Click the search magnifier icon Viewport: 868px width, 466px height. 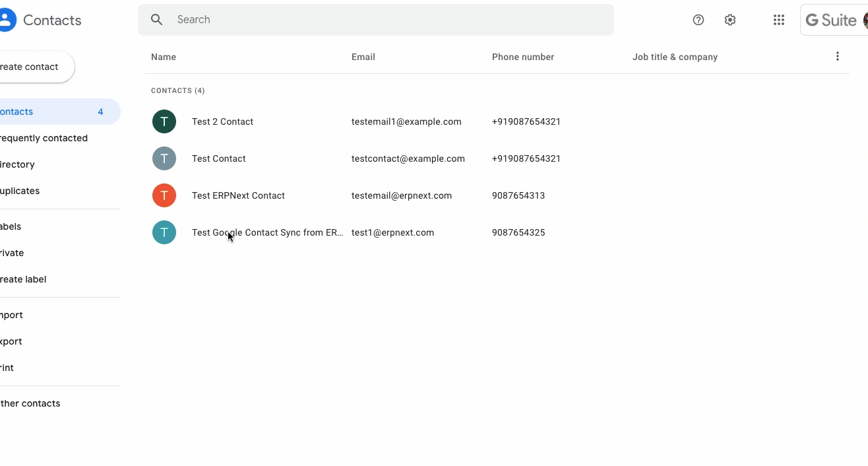[x=156, y=19]
